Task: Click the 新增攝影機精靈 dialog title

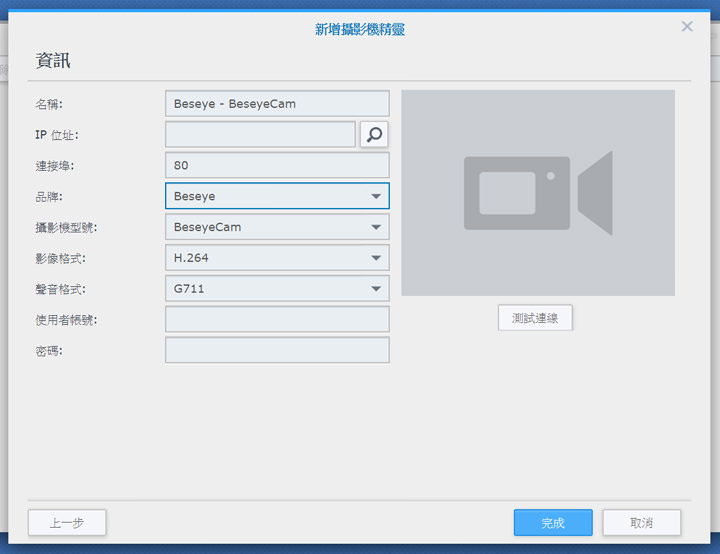Action: click(x=360, y=29)
